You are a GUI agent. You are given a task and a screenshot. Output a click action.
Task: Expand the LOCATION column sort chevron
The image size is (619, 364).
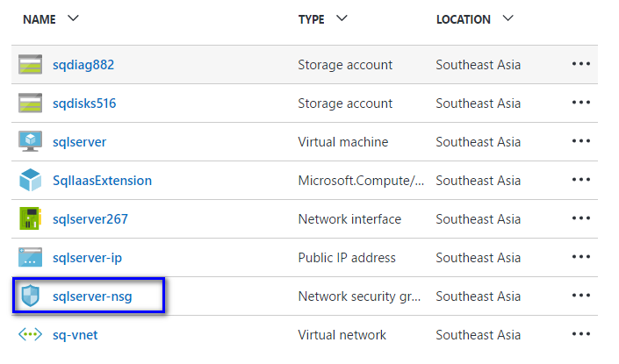point(508,18)
